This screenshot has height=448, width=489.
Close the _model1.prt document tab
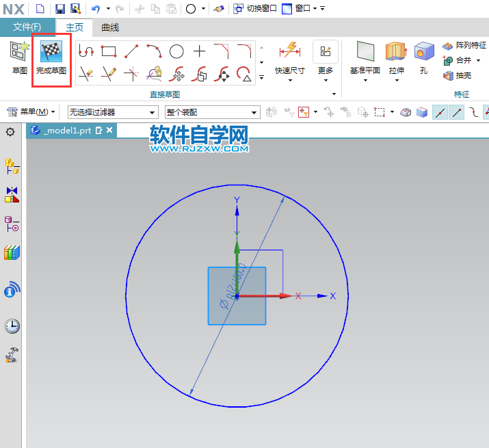(x=110, y=131)
